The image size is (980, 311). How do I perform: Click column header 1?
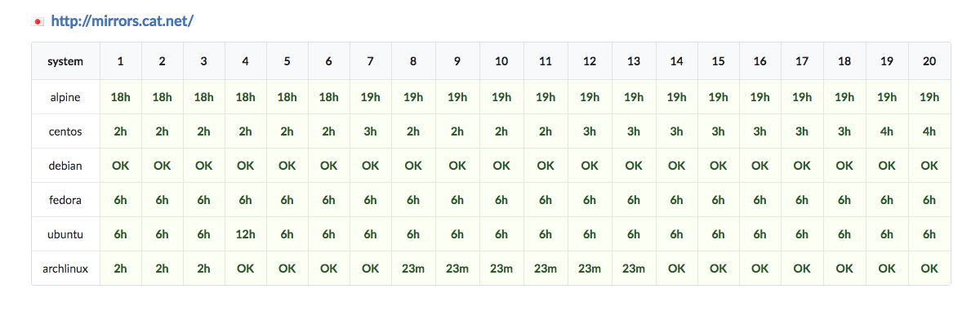tap(121, 61)
